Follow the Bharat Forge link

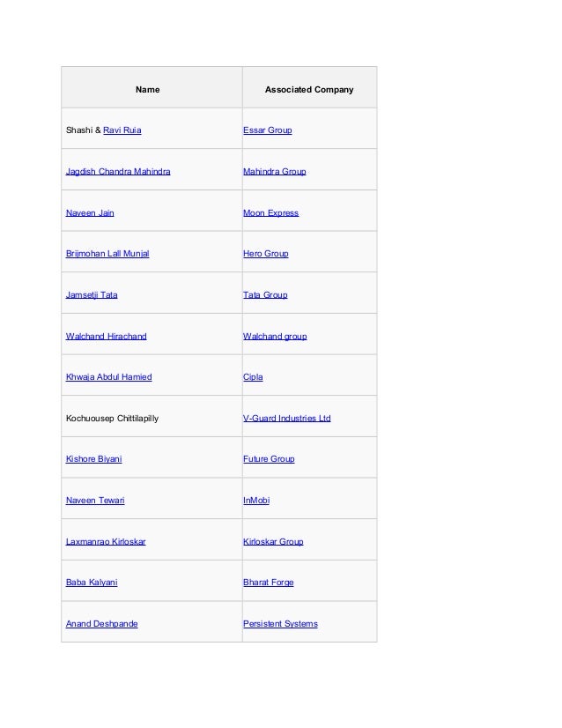pos(269,583)
